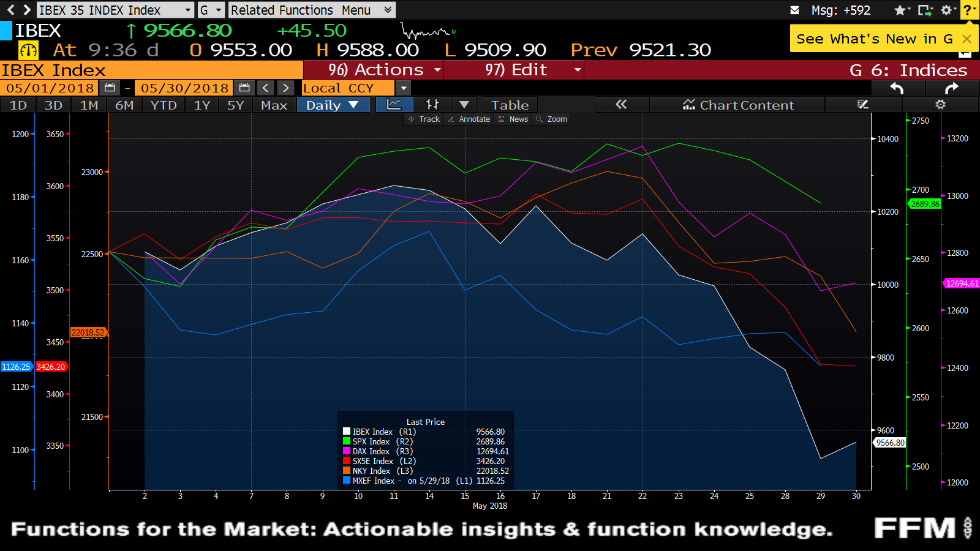Activate the Zoom tool
Viewport: 980px width, 551px height.
[x=552, y=119]
